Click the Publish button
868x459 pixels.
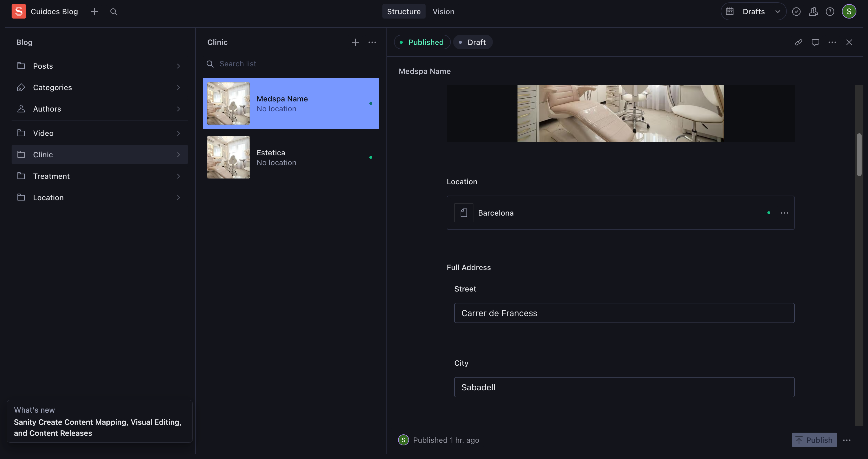click(814, 440)
